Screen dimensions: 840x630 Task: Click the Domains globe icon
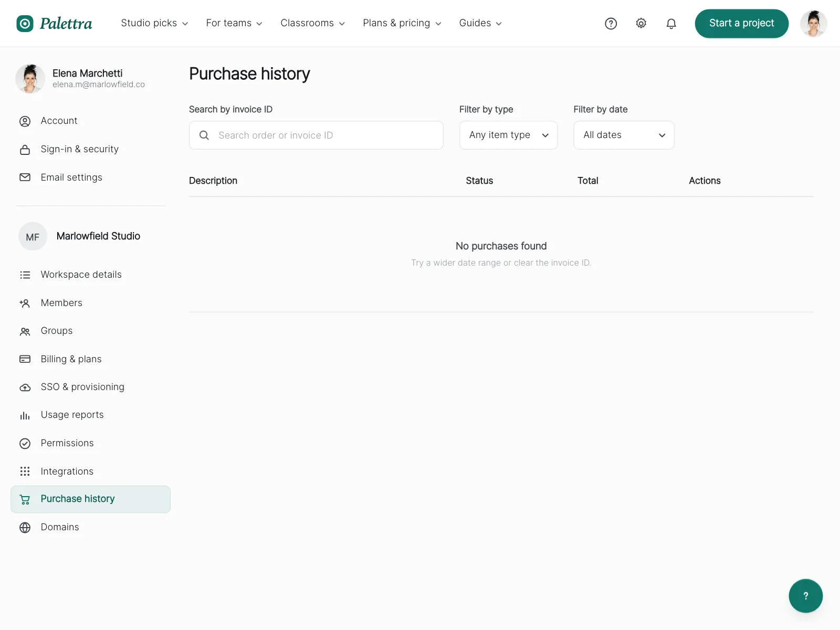pyautogui.click(x=25, y=528)
